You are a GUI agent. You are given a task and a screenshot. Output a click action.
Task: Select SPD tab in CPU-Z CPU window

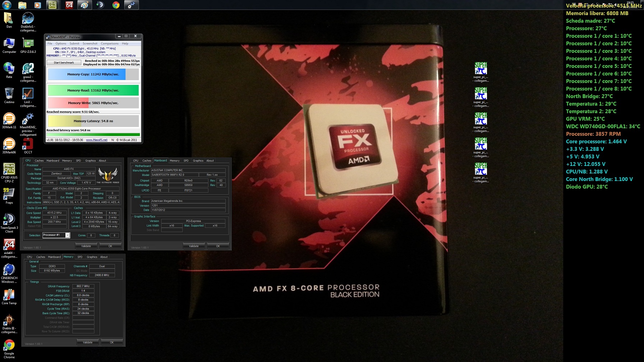click(78, 161)
